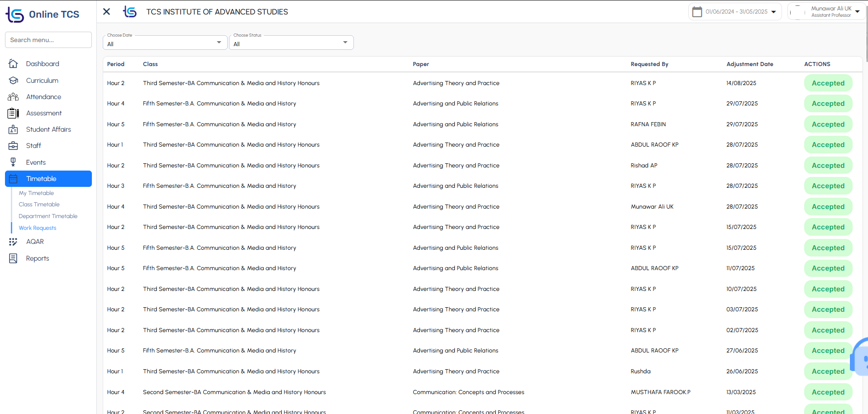Focus the Search menu input field
This screenshot has width=868, height=414.
pyautogui.click(x=48, y=40)
